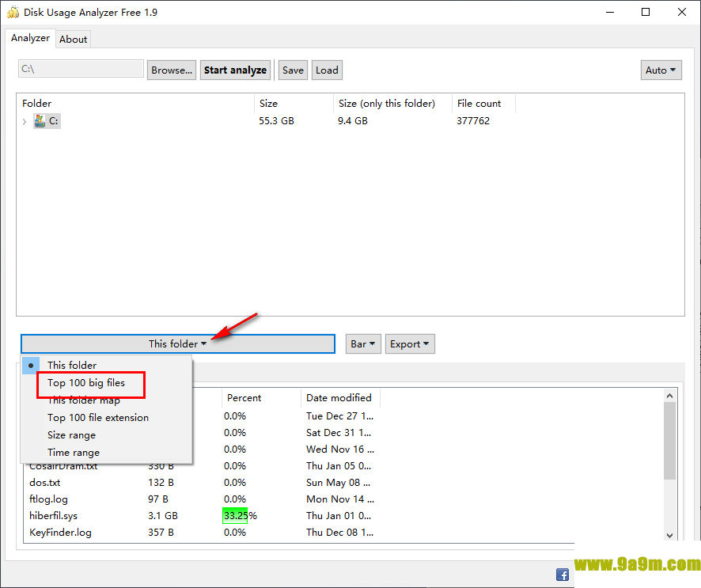This screenshot has width=701, height=588.
Task: Click the 9.4 GB folder-only size value
Action: (x=352, y=121)
